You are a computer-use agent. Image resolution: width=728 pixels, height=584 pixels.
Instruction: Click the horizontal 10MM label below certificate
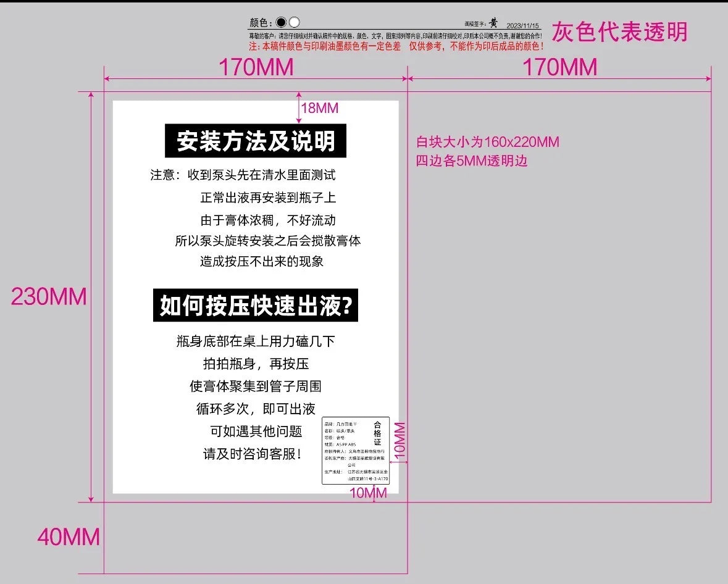pyautogui.click(x=368, y=493)
